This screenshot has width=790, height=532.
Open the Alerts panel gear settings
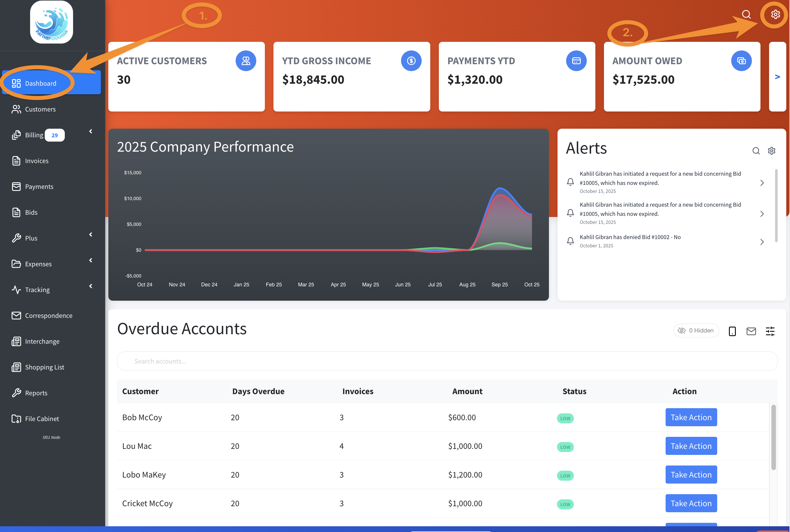coord(771,151)
